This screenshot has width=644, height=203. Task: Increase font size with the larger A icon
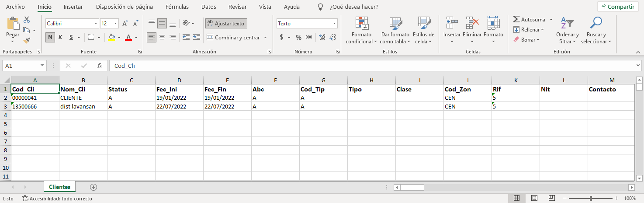[125, 24]
